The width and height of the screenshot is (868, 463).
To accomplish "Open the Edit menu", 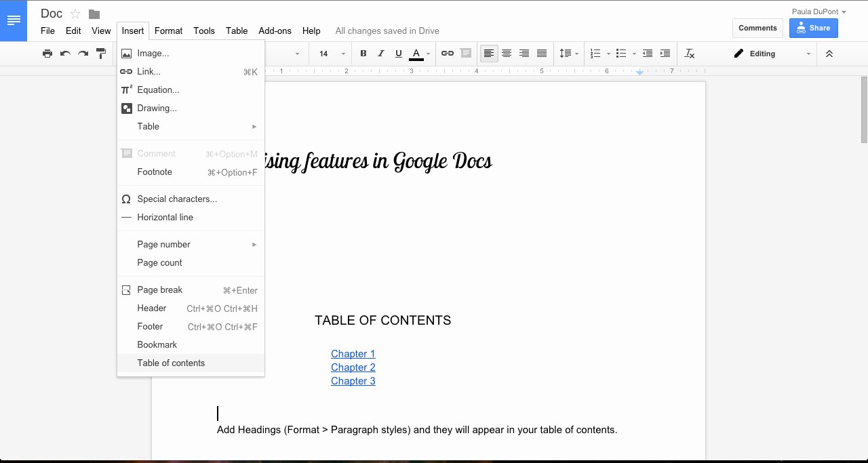I will click(x=73, y=31).
